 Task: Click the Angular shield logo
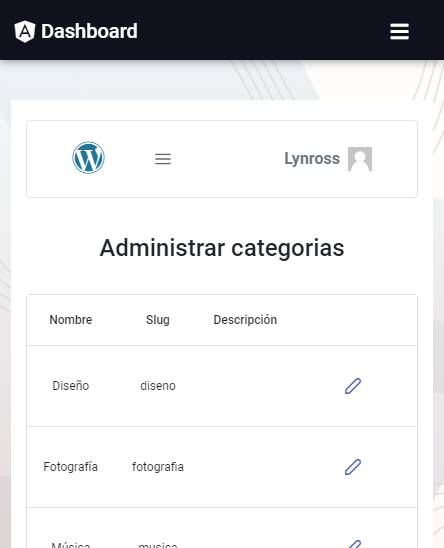point(24,31)
